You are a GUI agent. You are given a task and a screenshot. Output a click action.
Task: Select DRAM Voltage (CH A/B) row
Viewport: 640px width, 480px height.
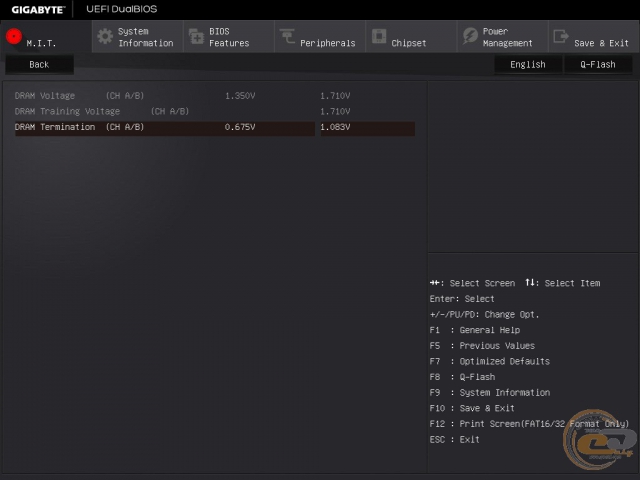(x=215, y=96)
